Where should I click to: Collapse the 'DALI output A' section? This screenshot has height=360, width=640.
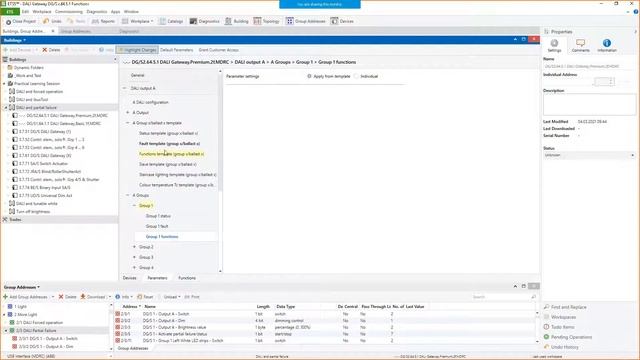point(124,88)
